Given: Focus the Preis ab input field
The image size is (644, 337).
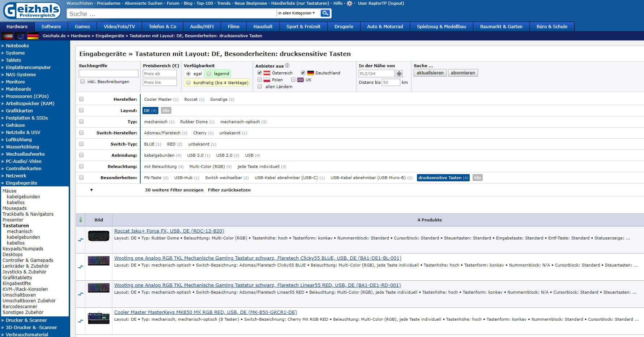Looking at the screenshot, I should (x=159, y=74).
